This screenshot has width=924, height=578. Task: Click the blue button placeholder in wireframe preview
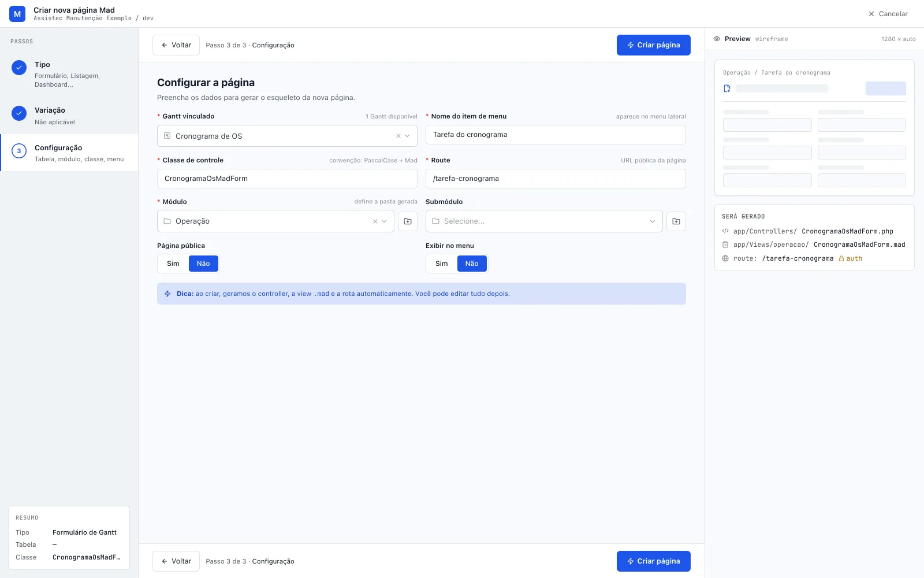click(x=886, y=88)
